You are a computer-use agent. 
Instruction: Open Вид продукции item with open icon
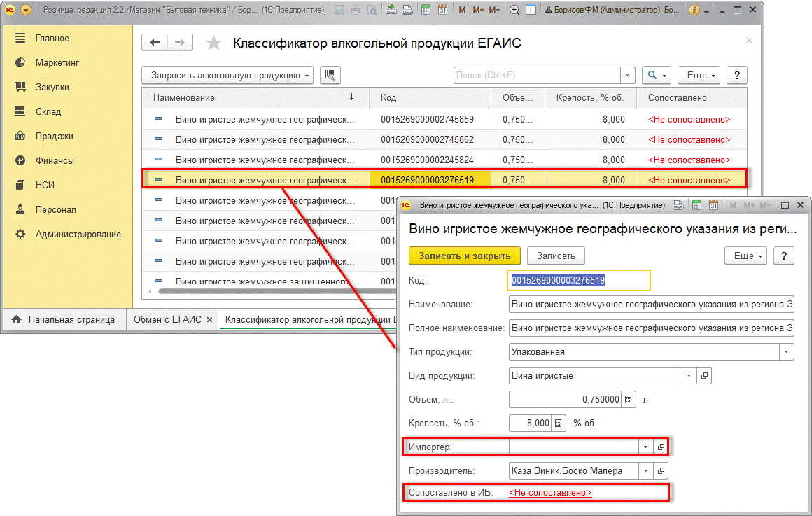704,375
